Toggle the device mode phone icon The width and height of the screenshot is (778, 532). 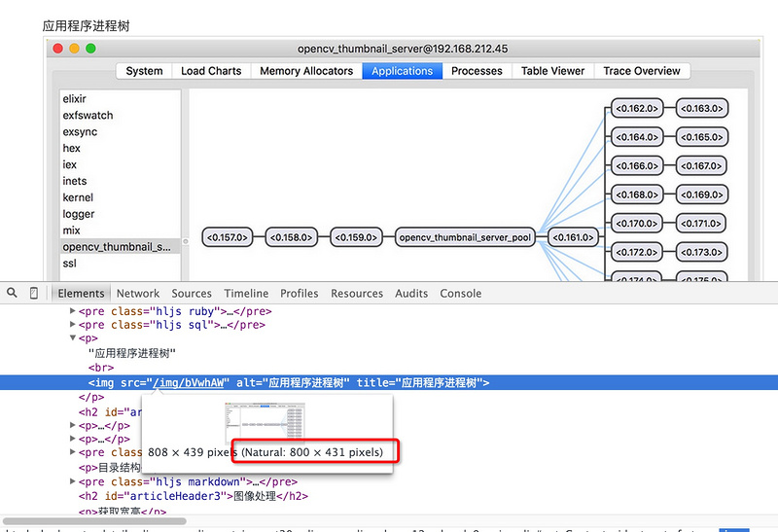pos(34,293)
